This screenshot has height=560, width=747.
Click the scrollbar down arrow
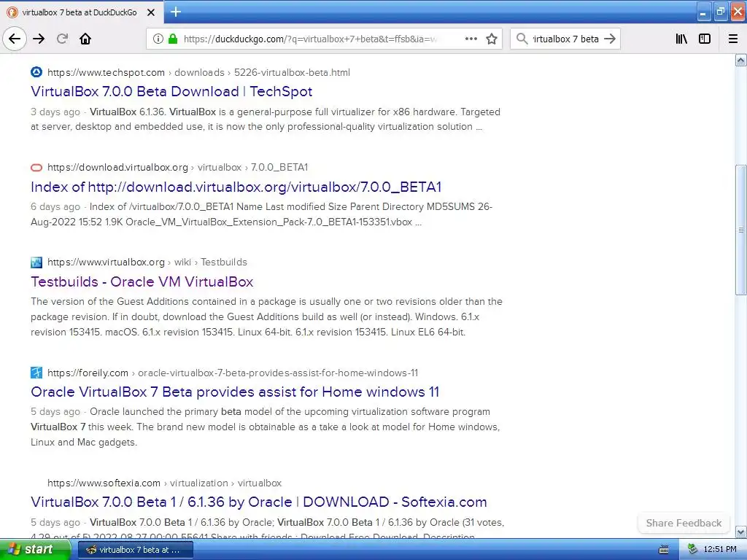click(741, 532)
